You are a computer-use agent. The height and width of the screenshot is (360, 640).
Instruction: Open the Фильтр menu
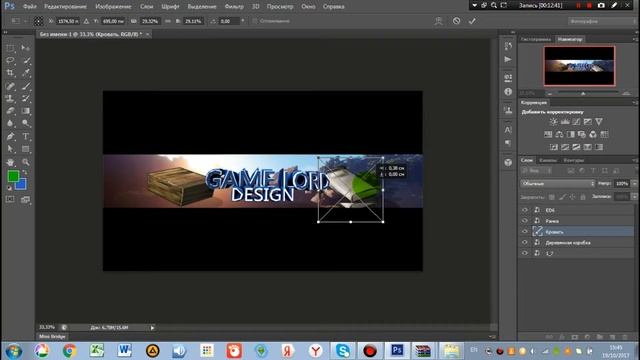coord(234,7)
